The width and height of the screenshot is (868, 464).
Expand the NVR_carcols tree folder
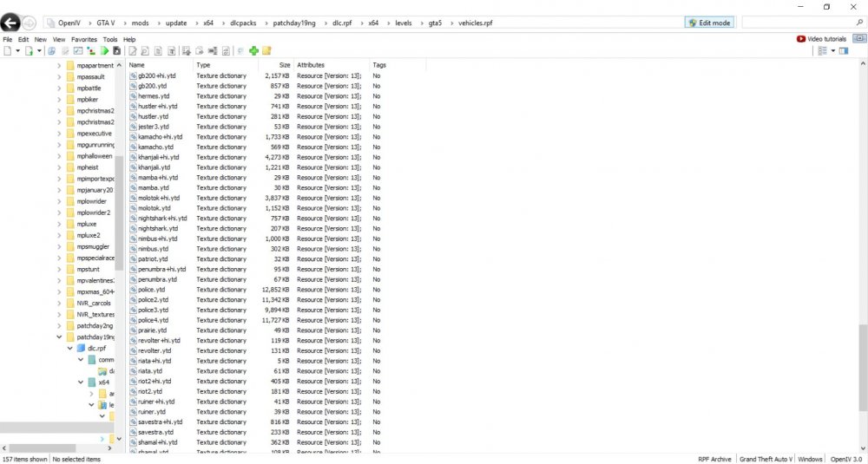click(x=59, y=303)
